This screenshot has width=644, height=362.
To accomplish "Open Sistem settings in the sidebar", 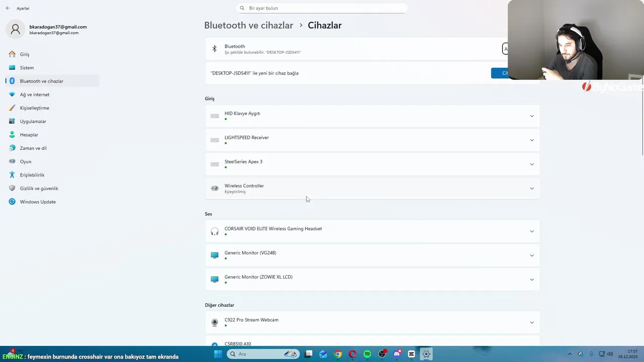I will (x=52, y=67).
